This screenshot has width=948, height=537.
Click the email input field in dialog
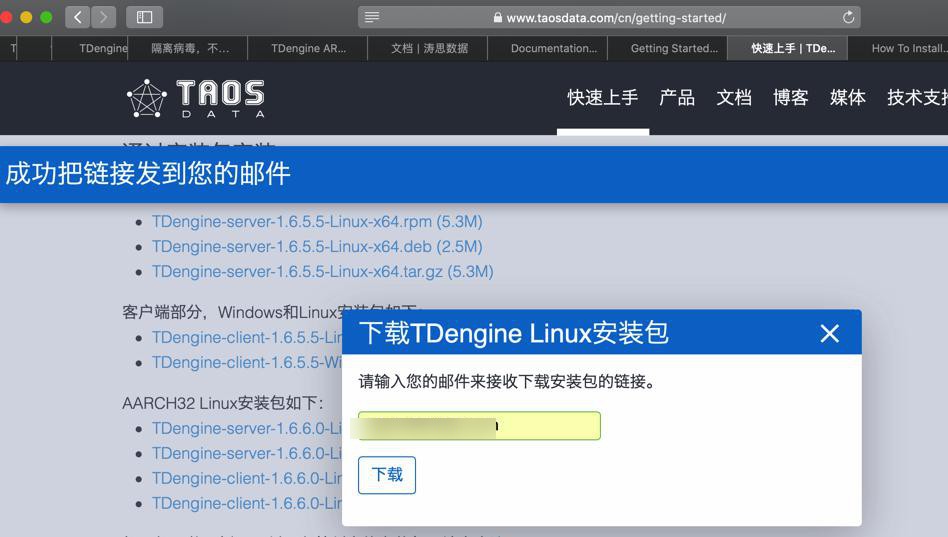(x=479, y=426)
